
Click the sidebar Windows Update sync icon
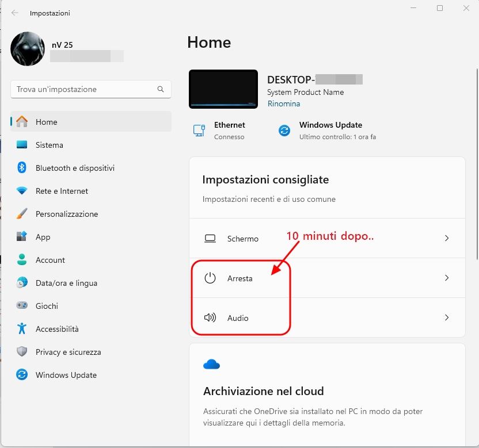point(22,374)
